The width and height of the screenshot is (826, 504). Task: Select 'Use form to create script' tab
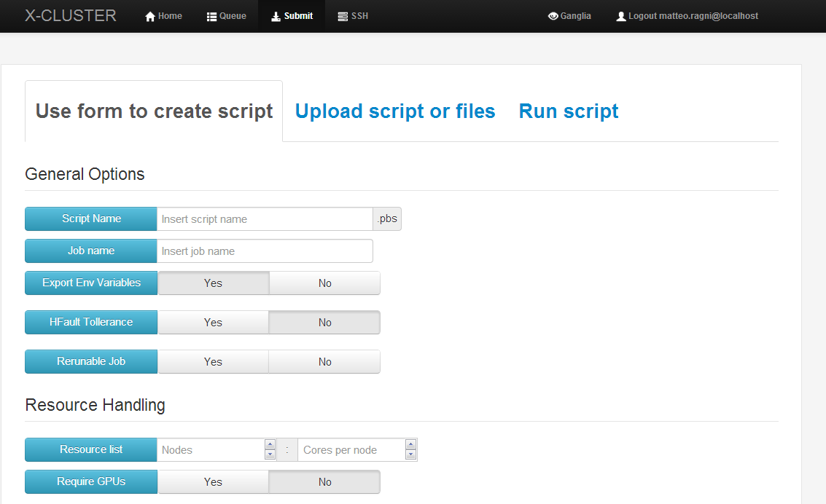[x=154, y=111]
